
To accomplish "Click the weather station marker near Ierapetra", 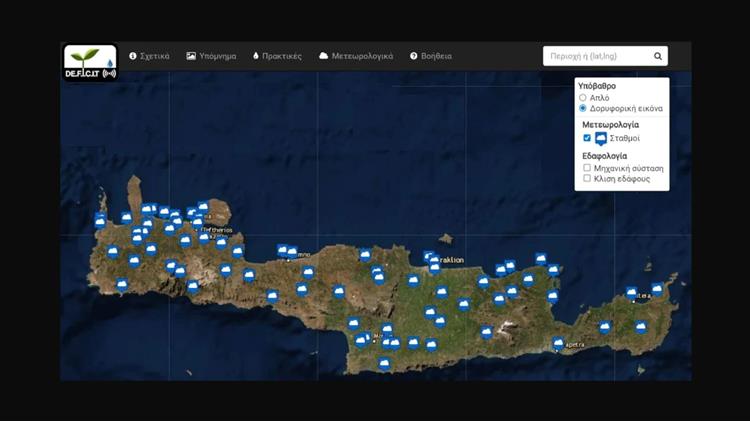I will coord(559,343).
